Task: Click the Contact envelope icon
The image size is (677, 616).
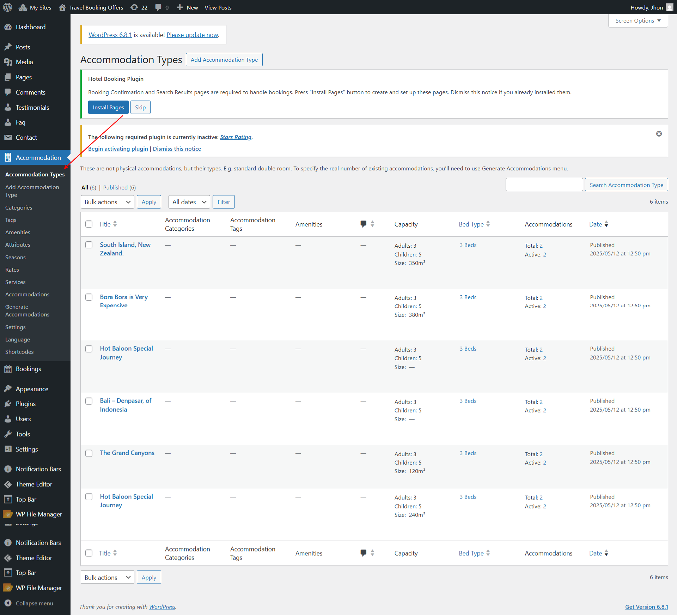Action: (8, 138)
